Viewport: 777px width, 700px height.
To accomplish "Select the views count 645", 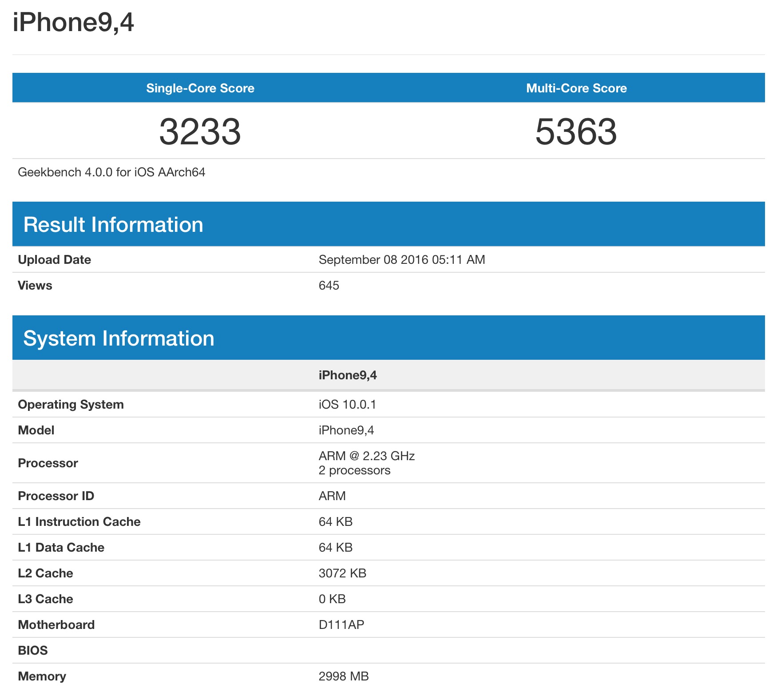I will tap(329, 286).
